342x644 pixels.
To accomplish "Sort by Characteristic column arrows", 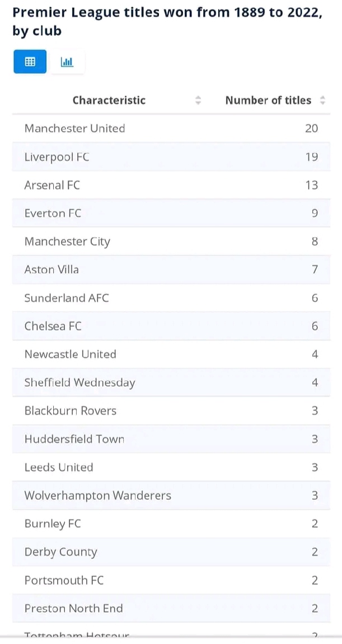I will point(198,100).
